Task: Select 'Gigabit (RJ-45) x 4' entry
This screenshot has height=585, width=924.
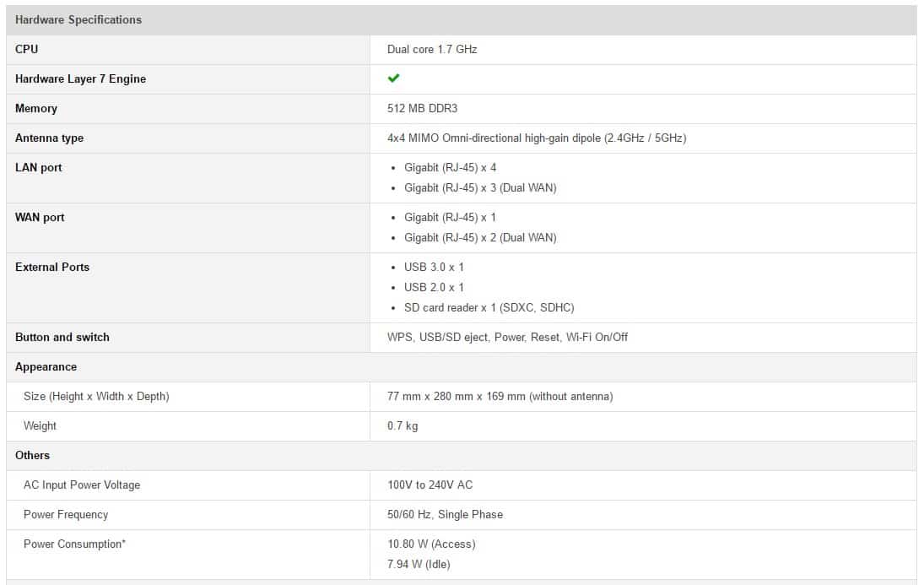Action: click(x=451, y=167)
